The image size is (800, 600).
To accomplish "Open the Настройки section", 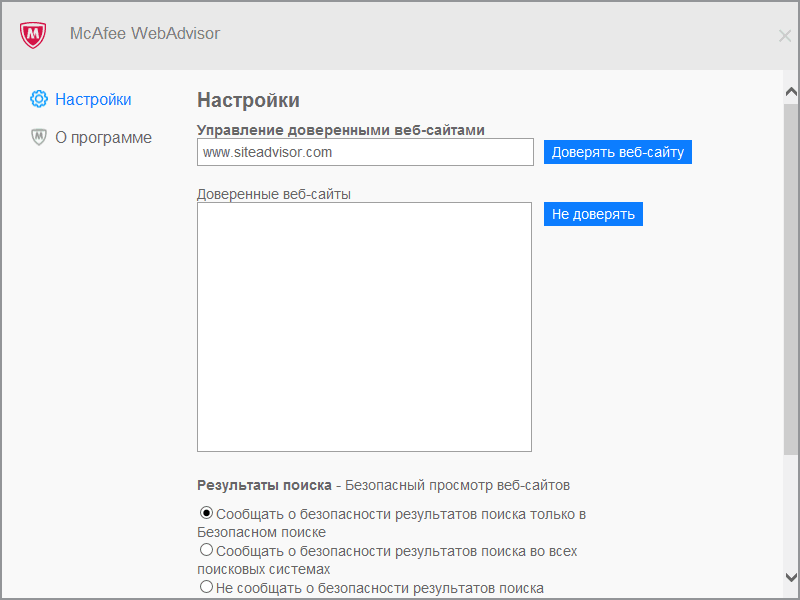I will (x=93, y=99).
